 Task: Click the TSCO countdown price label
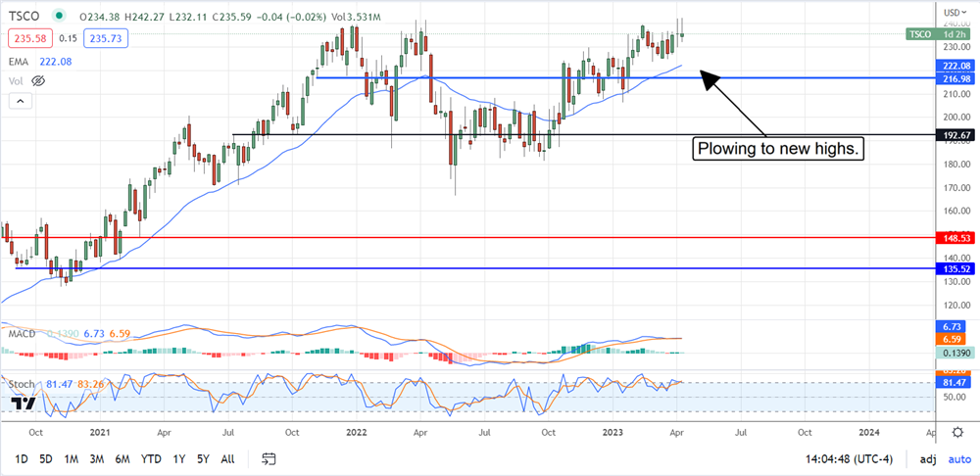pyautogui.click(x=940, y=33)
